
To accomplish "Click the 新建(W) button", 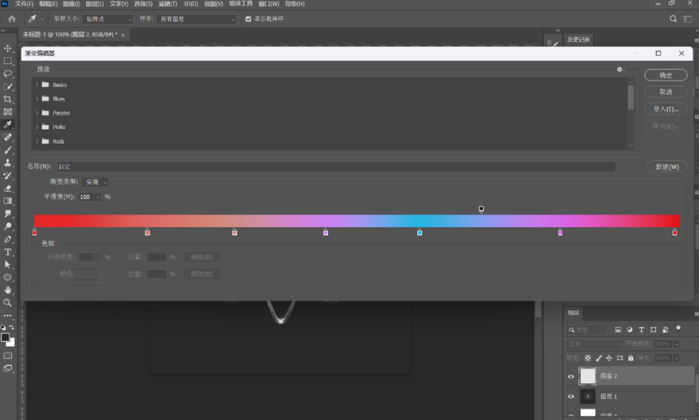I will pyautogui.click(x=665, y=167).
